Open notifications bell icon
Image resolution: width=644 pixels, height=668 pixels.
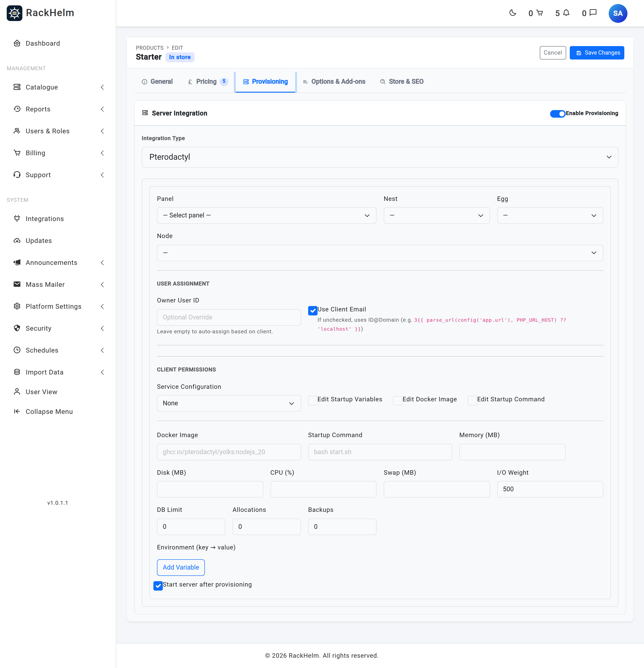point(566,13)
